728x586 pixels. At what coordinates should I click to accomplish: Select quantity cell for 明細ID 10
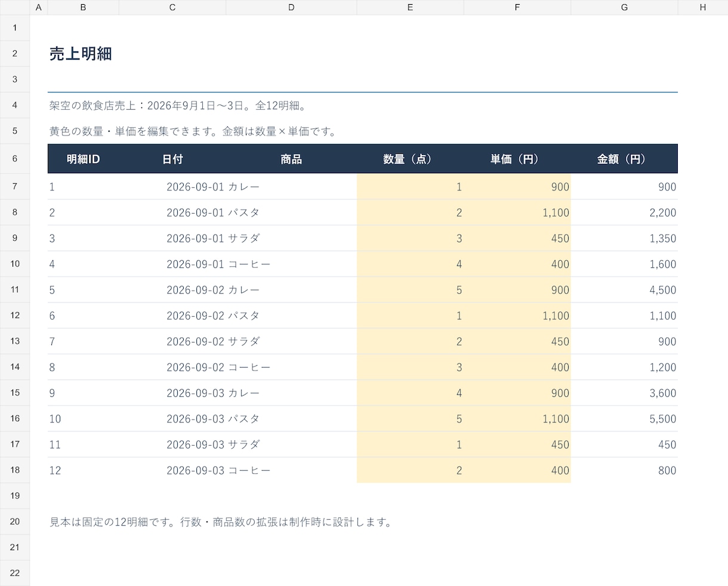[410, 419]
